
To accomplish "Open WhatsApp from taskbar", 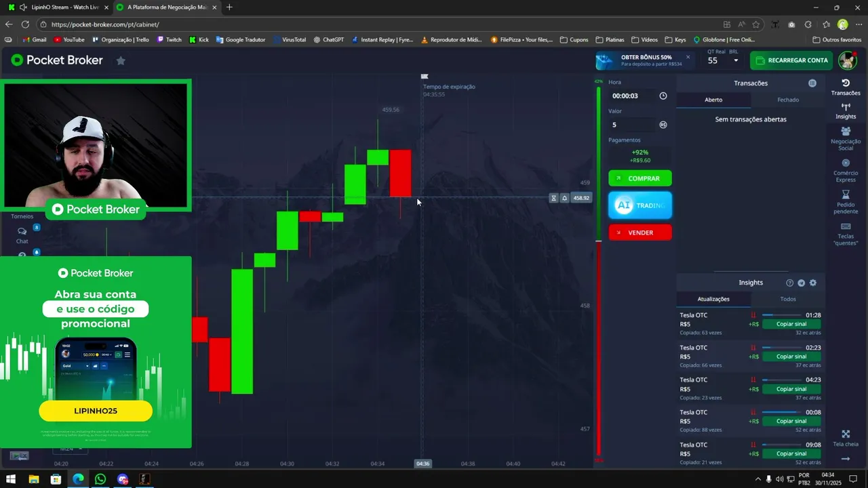I will [100, 479].
